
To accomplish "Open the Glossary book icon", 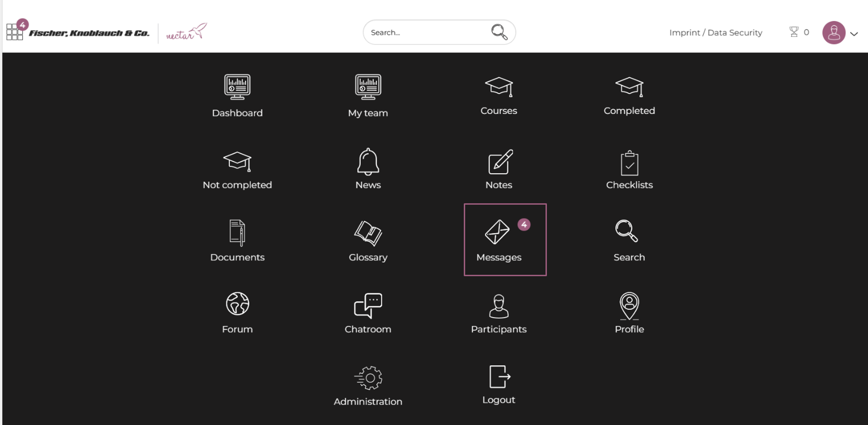I will [x=368, y=233].
